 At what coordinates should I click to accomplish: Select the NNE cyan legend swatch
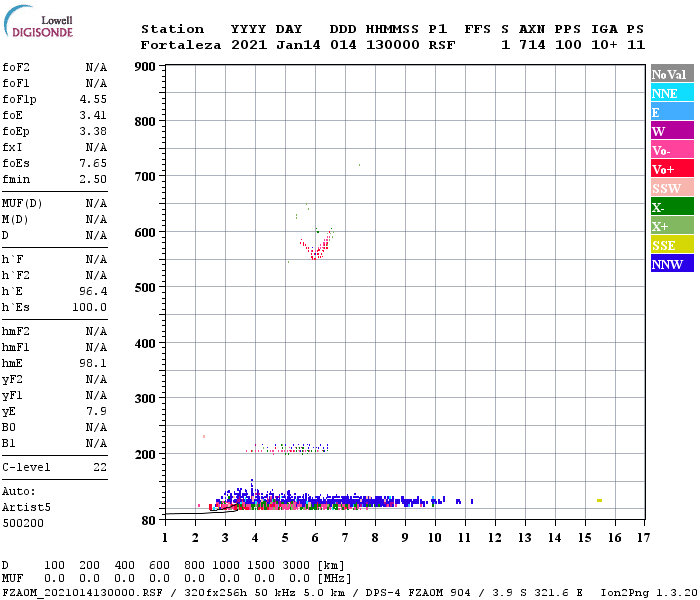[672, 93]
